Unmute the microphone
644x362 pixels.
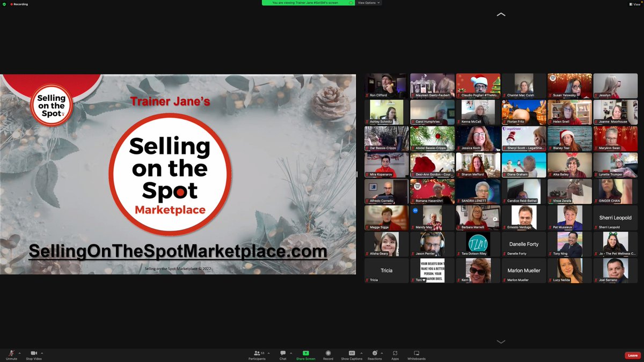pyautogui.click(x=11, y=355)
